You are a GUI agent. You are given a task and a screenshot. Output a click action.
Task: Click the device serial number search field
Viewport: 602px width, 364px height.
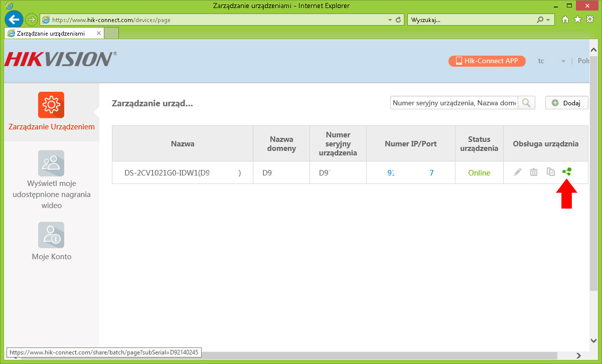click(x=454, y=103)
